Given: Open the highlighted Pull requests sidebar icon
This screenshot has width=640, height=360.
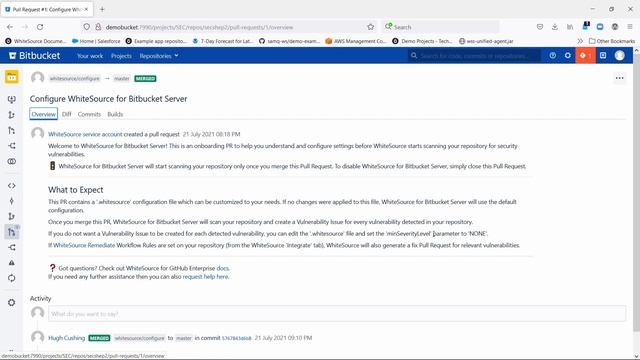Looking at the screenshot, I should 11,232.
